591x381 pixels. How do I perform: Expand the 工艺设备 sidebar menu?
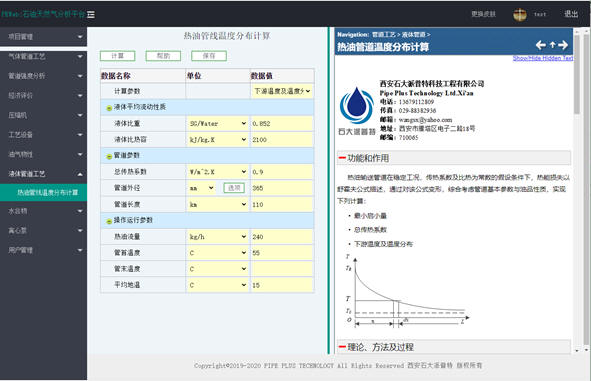pyautogui.click(x=43, y=135)
